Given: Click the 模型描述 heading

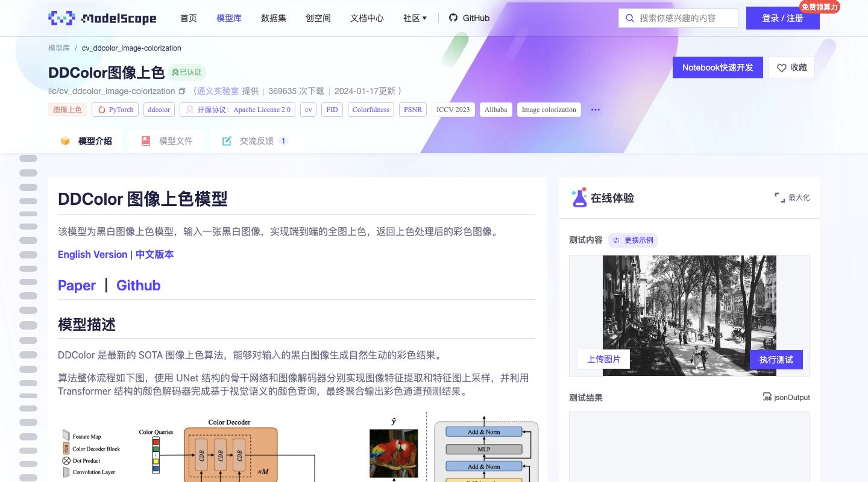Looking at the screenshot, I should coord(87,324).
